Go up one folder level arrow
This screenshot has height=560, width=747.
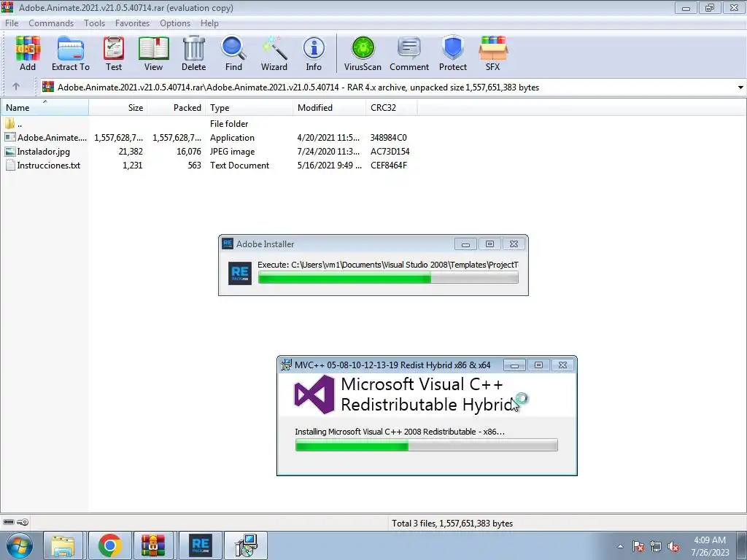tap(16, 87)
